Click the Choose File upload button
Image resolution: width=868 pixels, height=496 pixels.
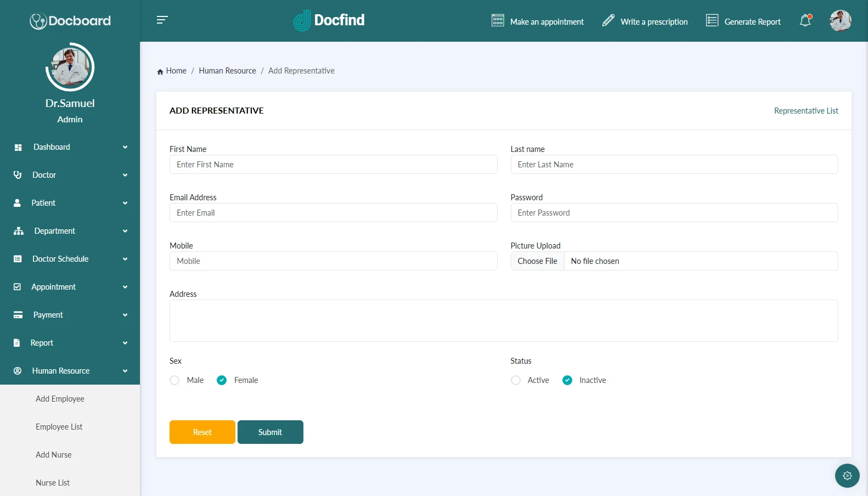pos(537,261)
